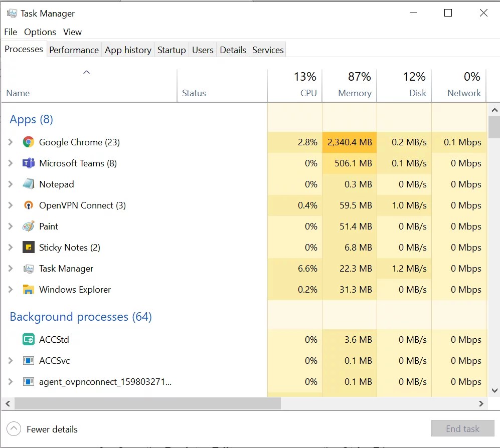Click the Paint palette icon
Image resolution: width=500 pixels, height=448 pixels.
(29, 226)
